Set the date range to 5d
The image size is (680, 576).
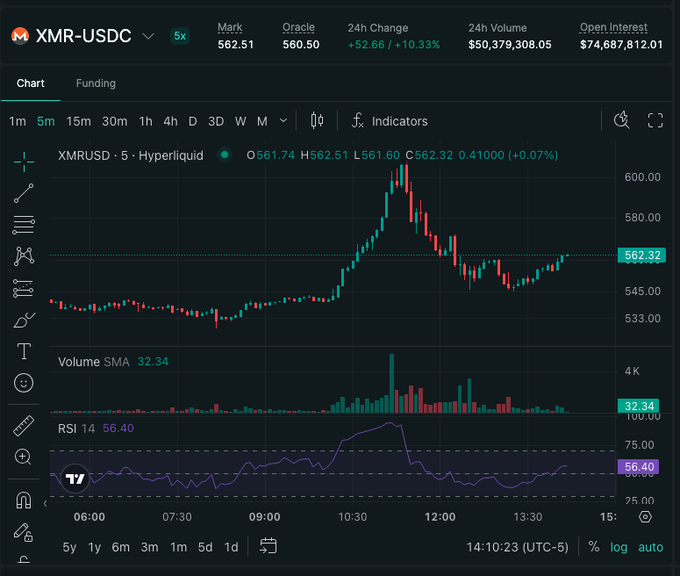(x=205, y=547)
